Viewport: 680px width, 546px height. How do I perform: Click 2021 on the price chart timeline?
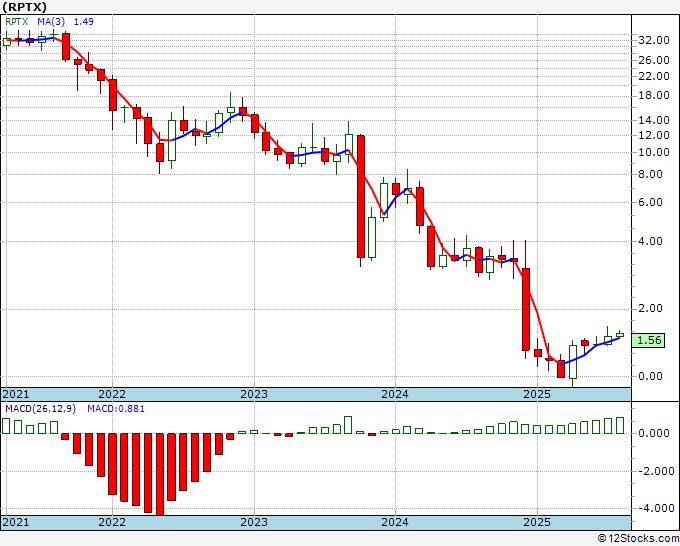click(16, 394)
